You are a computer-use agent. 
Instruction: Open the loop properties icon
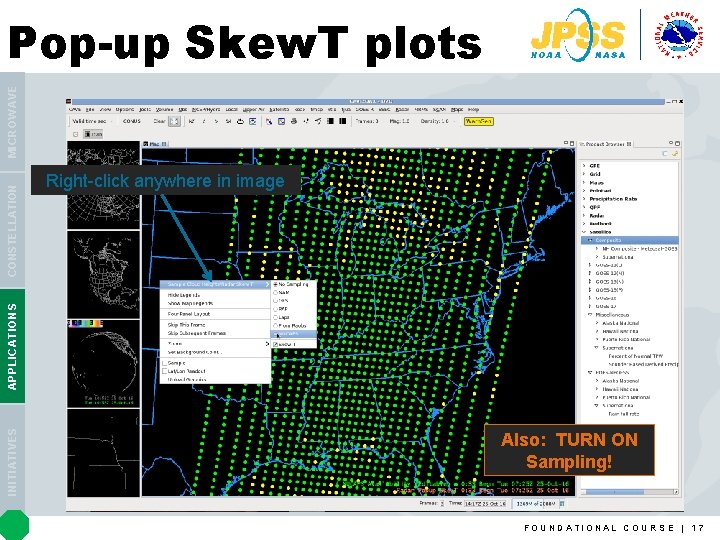coord(253,121)
